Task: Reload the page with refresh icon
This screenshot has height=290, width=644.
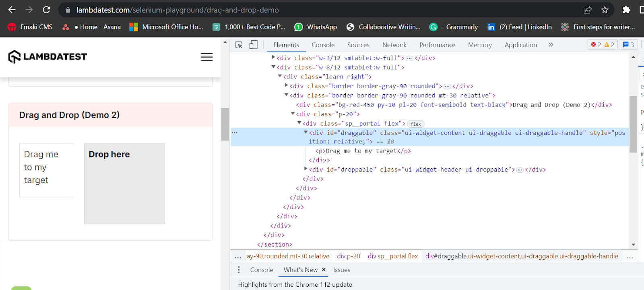Action: tap(47, 10)
